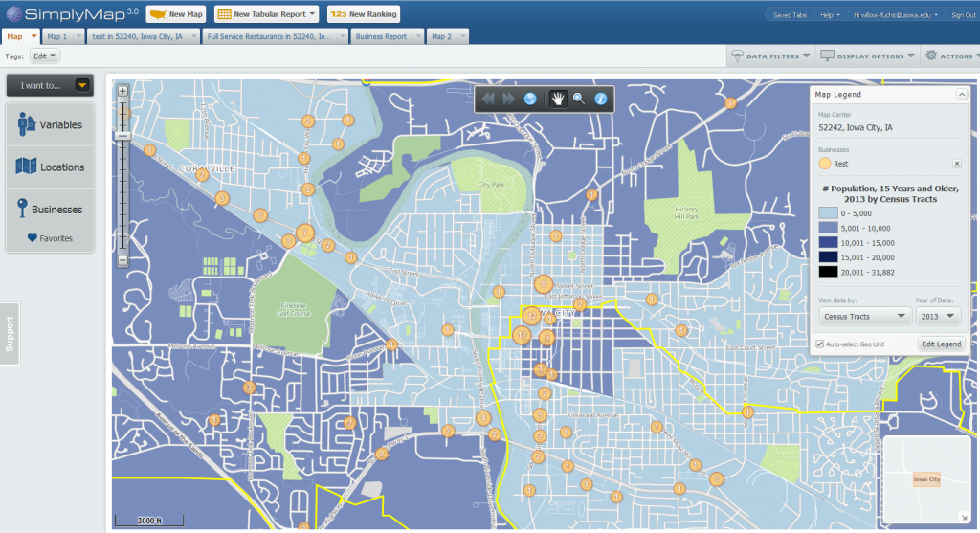Click the Edit Legend button
980x533 pixels.
(941, 344)
